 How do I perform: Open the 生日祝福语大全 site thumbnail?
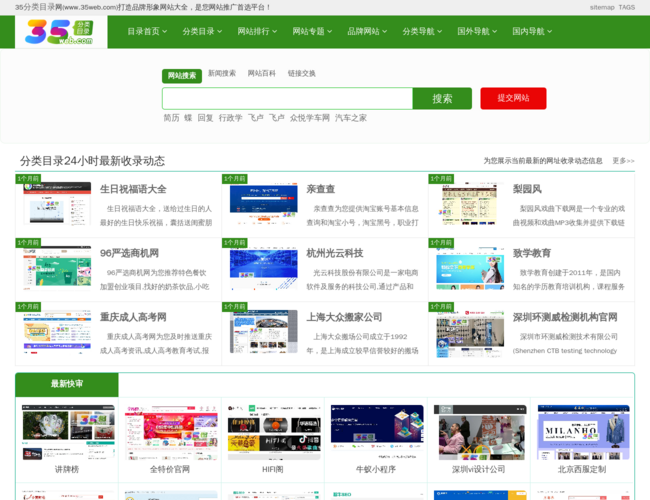(x=57, y=204)
